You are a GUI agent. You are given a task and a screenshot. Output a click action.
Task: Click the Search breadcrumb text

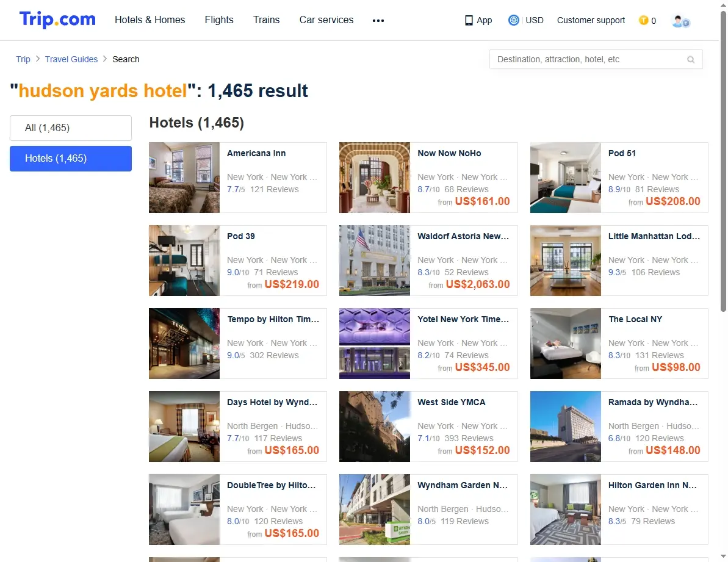(126, 59)
